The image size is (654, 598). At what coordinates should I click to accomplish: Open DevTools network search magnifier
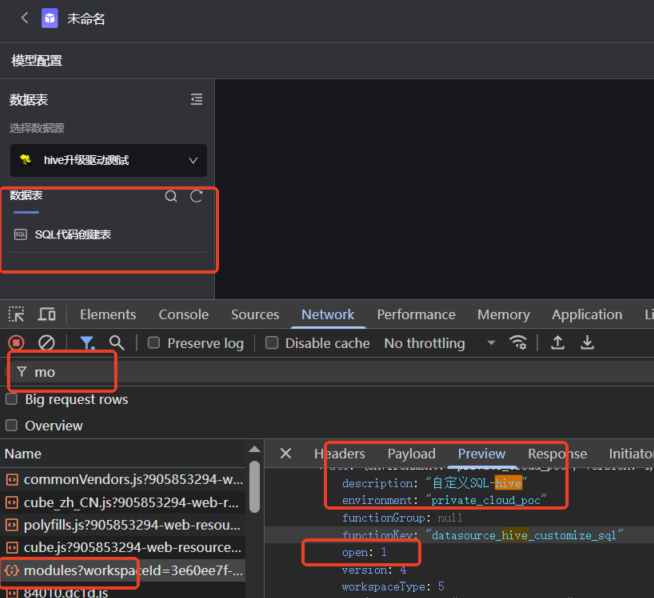coord(117,343)
